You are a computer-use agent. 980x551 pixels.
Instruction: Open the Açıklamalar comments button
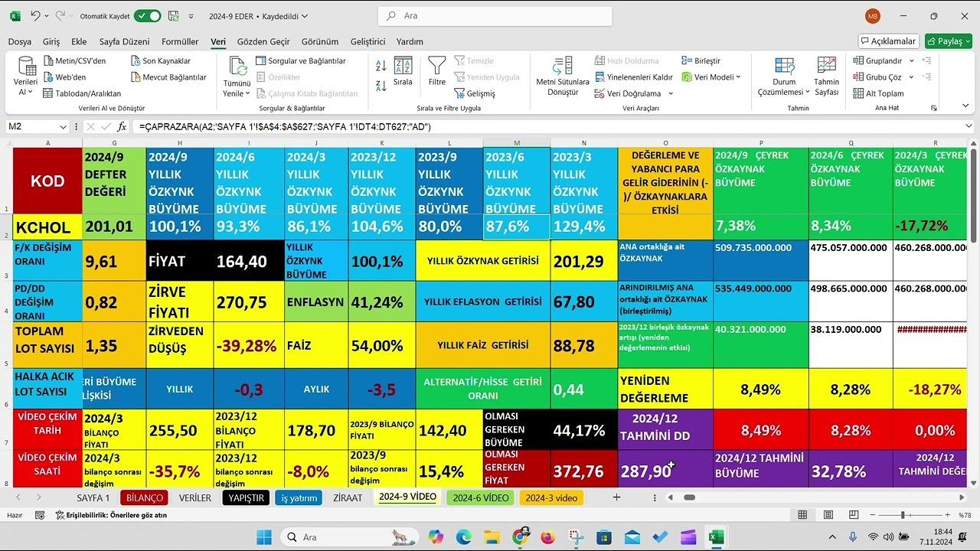889,41
